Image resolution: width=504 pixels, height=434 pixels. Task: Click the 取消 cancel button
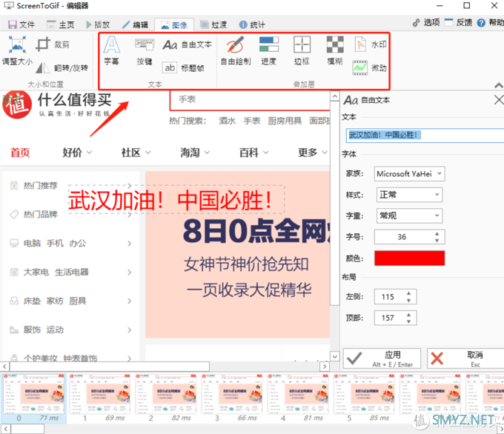[465, 358]
